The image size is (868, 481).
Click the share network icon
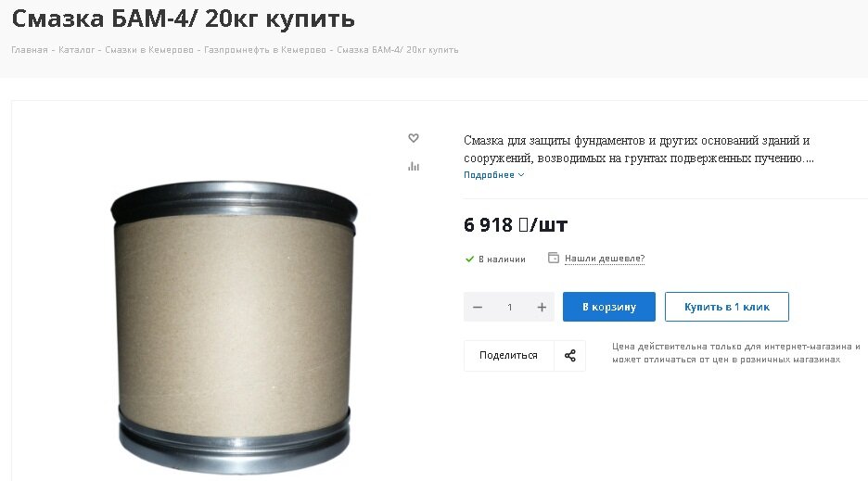(569, 355)
